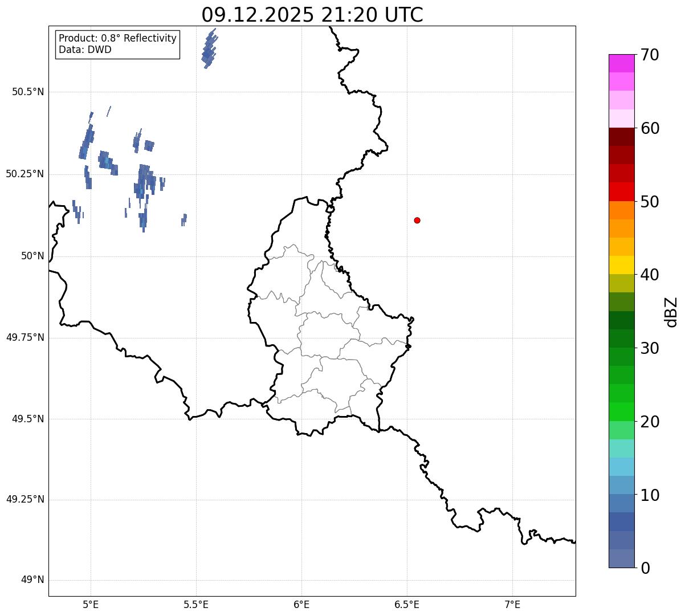The width and height of the screenshot is (685, 616).
Task: Click the colorbar tick label 10
Action: (x=650, y=495)
